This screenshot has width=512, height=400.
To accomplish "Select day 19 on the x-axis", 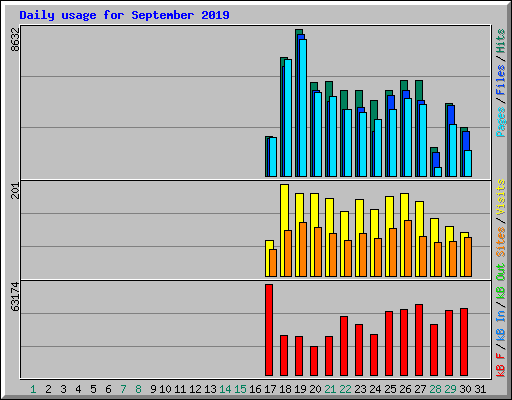I will 300,389.
